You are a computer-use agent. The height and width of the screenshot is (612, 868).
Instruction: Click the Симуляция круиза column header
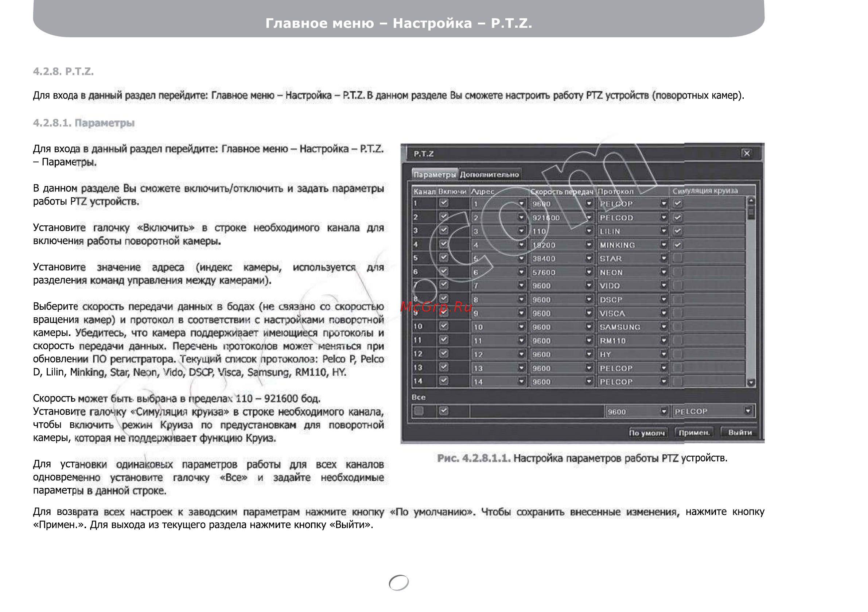coord(705,191)
